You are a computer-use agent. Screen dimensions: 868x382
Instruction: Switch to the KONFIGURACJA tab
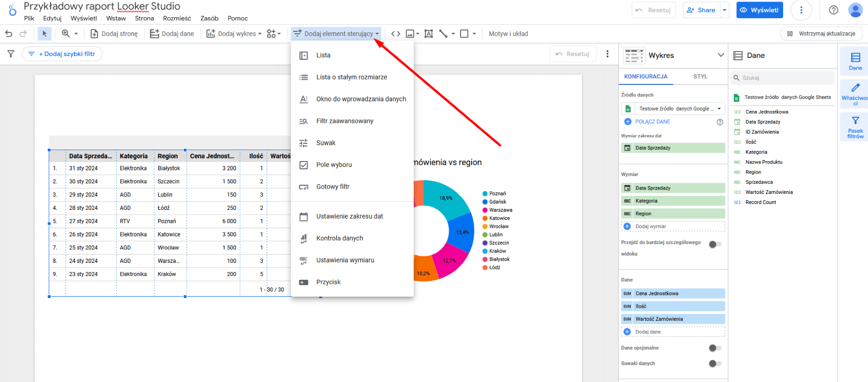pos(646,77)
